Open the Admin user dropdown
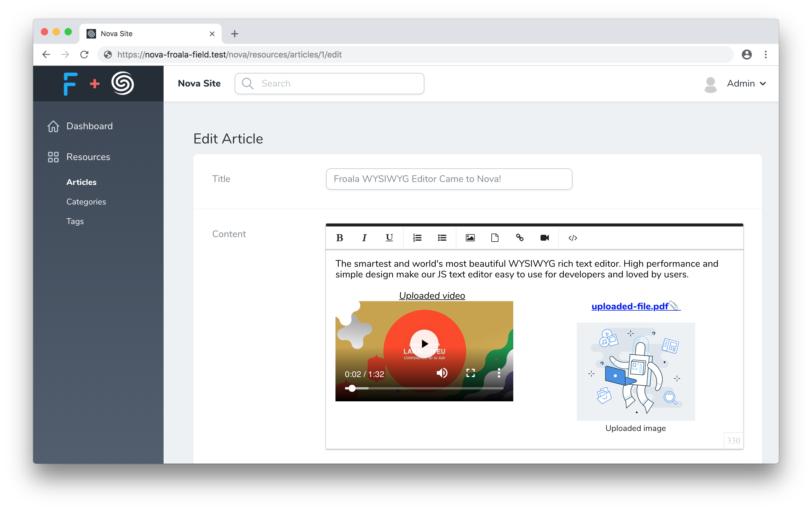 pyautogui.click(x=746, y=83)
